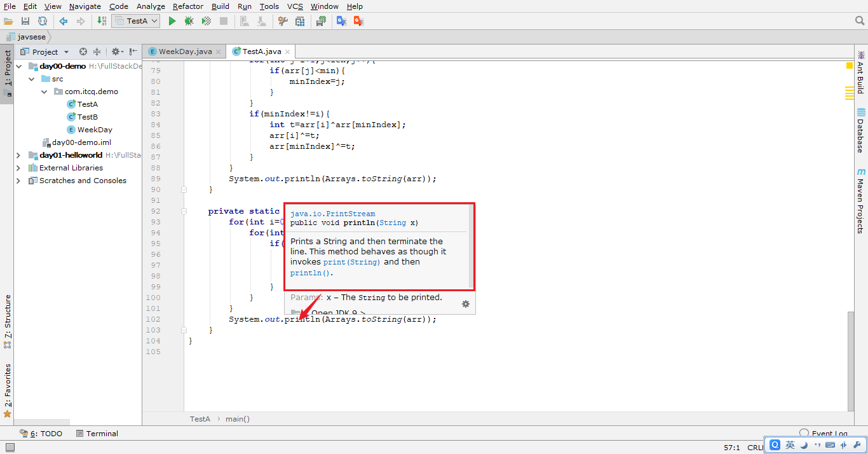Toggle the Ant Build tool window
The height and width of the screenshot is (454, 868).
[x=860, y=72]
